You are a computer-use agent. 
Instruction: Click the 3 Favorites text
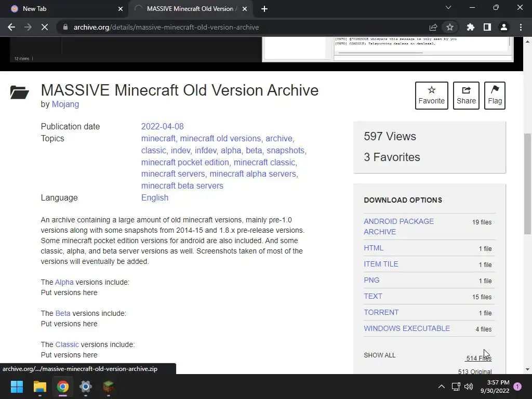[392, 157]
